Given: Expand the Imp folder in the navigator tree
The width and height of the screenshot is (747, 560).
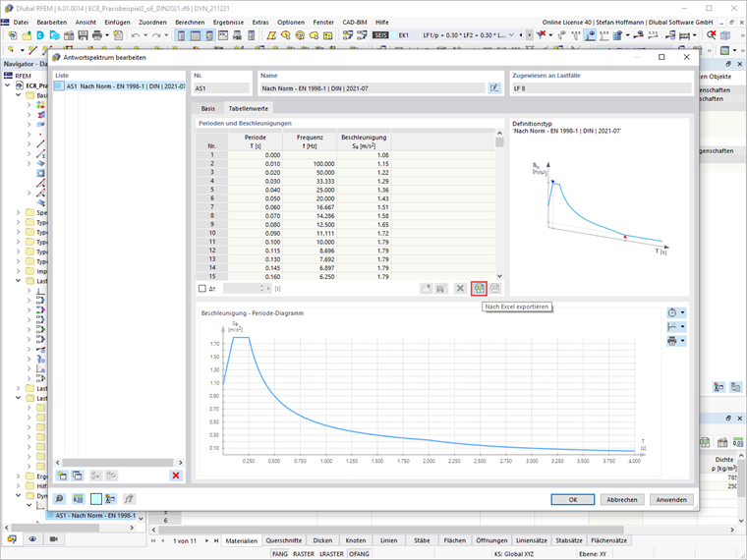Looking at the screenshot, I should (18, 271).
